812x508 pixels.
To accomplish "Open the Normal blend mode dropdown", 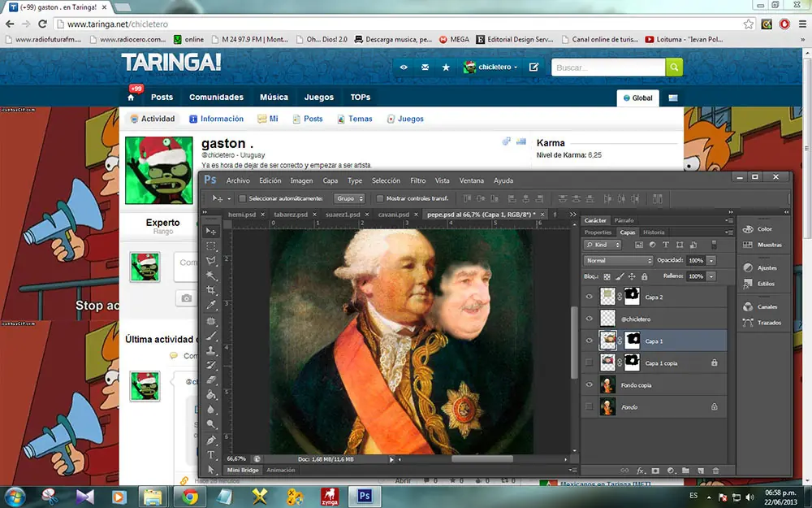I will (618, 260).
